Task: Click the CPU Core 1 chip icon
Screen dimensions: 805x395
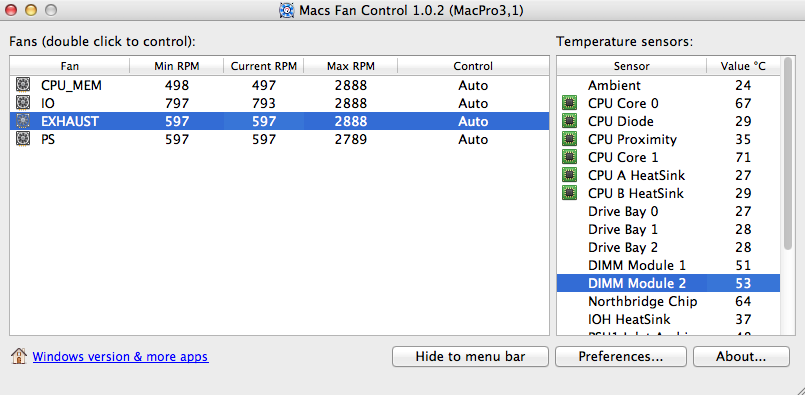Action: point(569,157)
